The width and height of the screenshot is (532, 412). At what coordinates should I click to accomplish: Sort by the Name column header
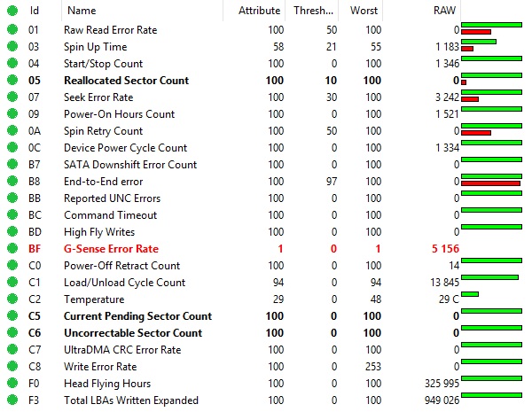pyautogui.click(x=82, y=11)
